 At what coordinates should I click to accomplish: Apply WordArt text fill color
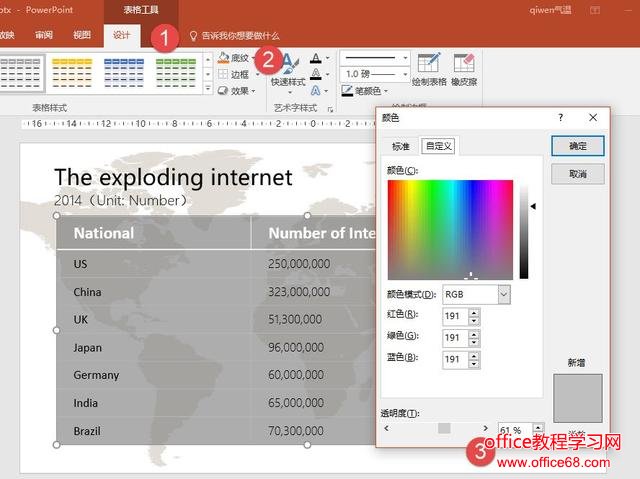pyautogui.click(x=316, y=58)
